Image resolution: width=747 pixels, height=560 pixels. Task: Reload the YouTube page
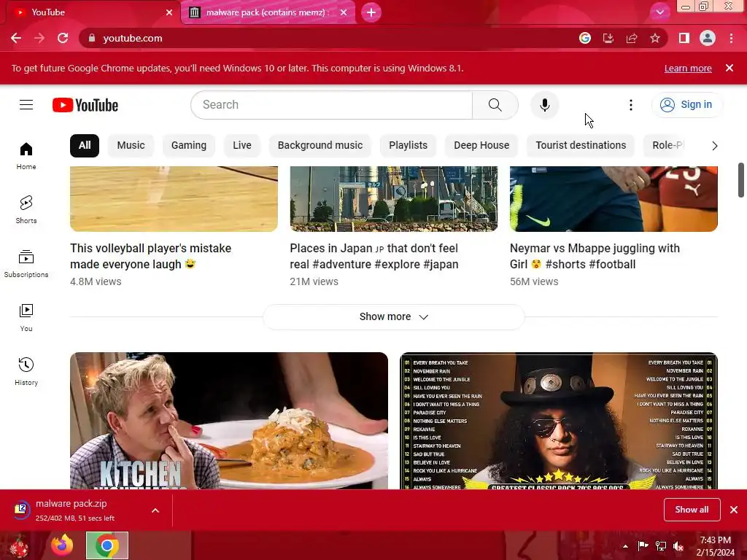(x=63, y=38)
